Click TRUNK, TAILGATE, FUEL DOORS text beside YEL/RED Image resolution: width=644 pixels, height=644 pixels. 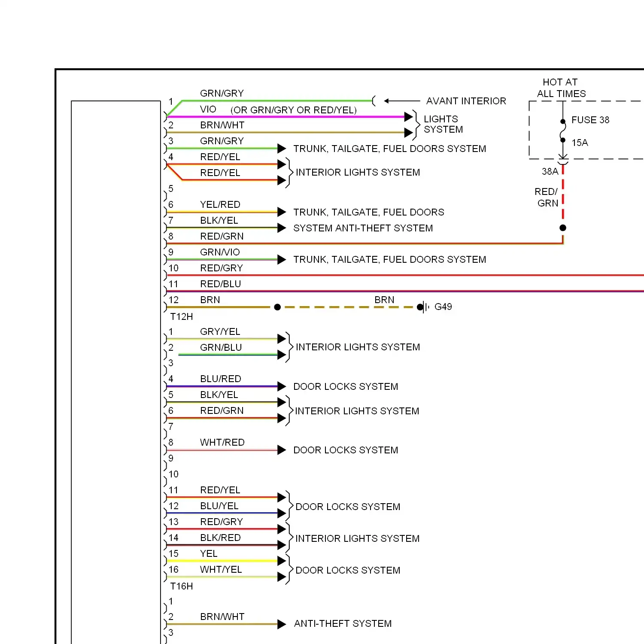(x=369, y=212)
